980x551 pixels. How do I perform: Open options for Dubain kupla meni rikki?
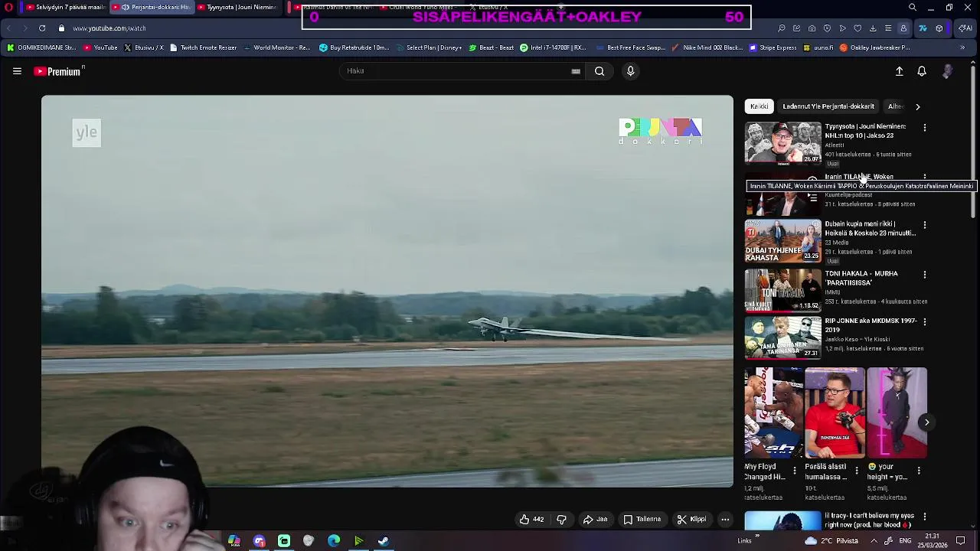[925, 225]
